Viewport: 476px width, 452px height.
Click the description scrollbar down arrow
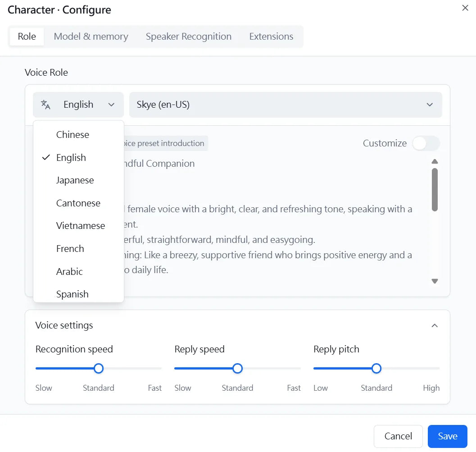click(x=435, y=281)
